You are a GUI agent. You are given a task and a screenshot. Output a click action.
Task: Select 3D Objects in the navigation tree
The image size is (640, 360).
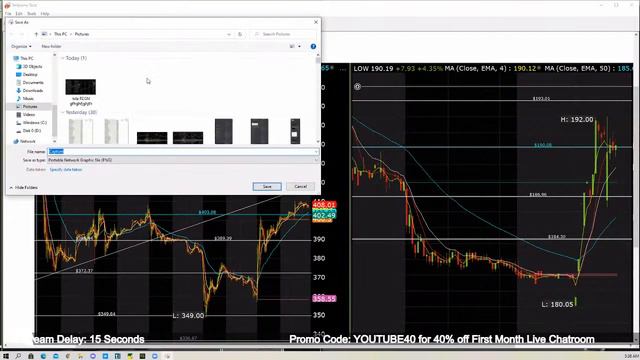pos(29,67)
